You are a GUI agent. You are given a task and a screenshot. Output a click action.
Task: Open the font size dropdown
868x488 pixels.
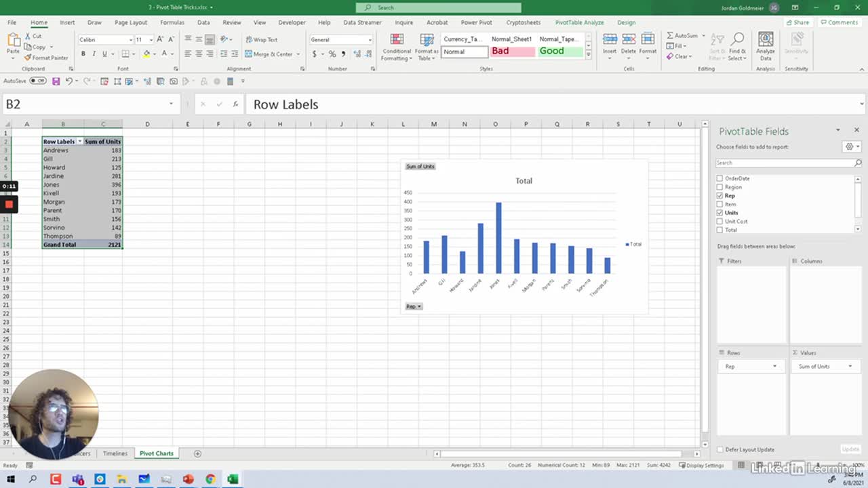coord(150,40)
